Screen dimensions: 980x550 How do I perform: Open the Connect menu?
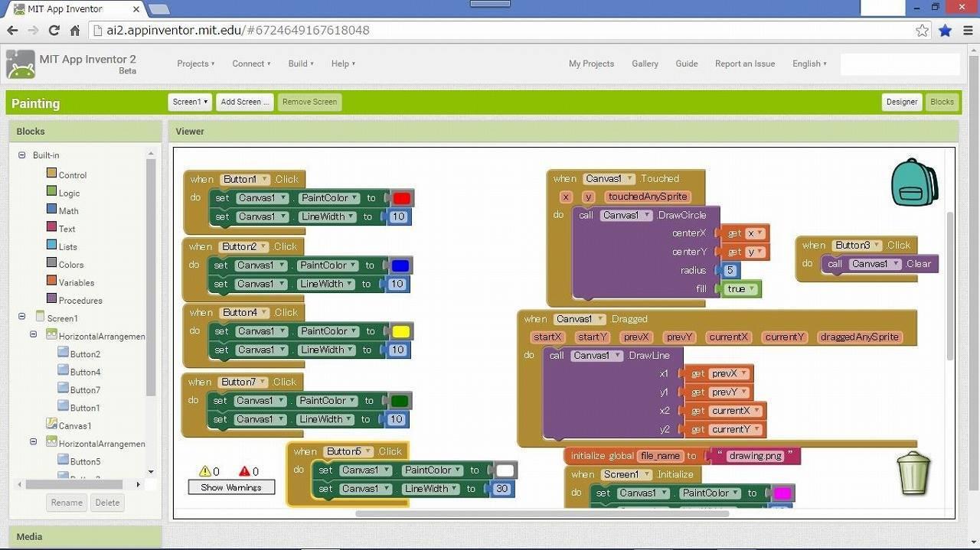[x=251, y=63]
